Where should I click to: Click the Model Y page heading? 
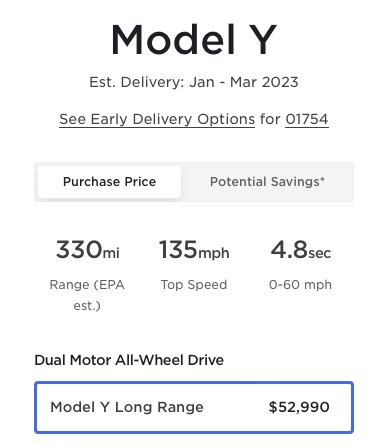(194, 39)
